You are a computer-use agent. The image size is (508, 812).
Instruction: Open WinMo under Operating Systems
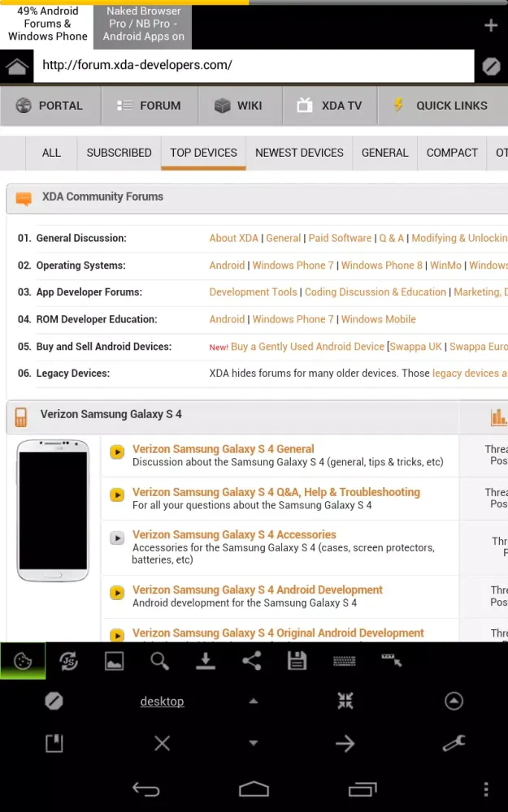[x=445, y=266]
